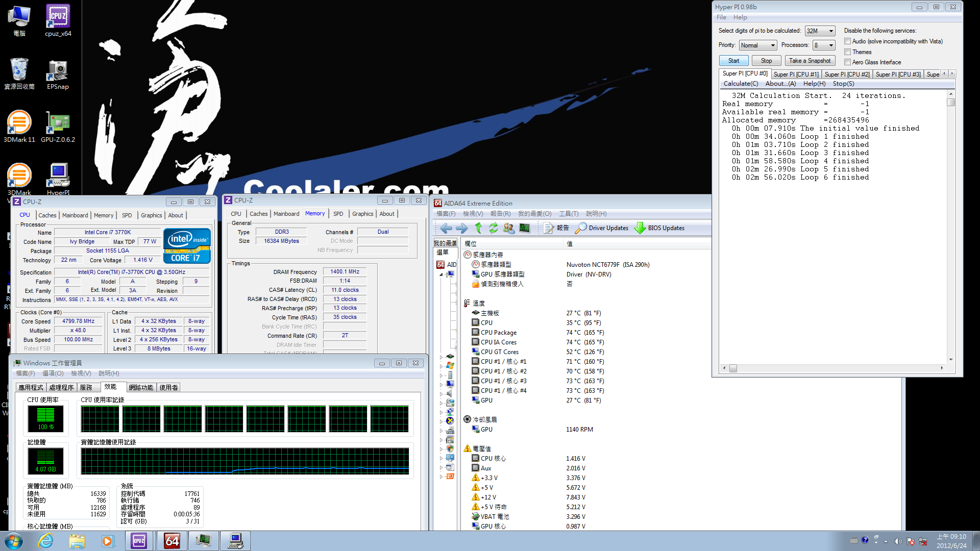Enable Themes checkbox in Hyper PI
The height and width of the screenshot is (551, 980).
847,52
